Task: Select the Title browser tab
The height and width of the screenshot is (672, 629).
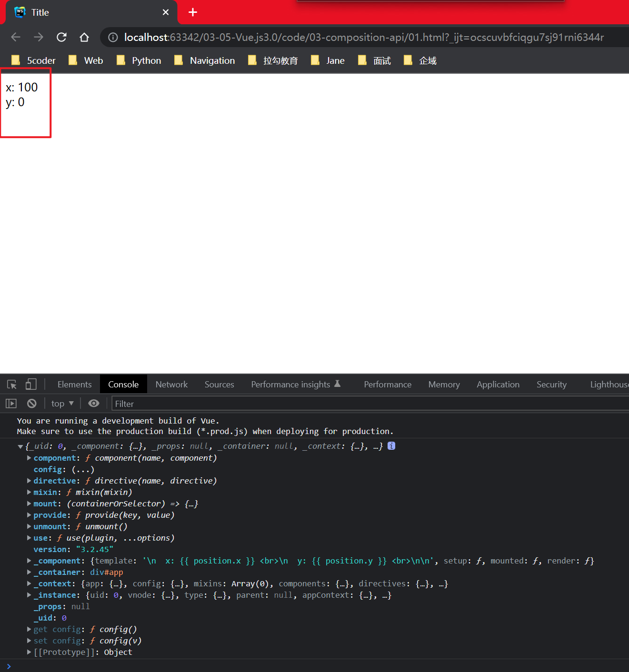Action: point(91,12)
